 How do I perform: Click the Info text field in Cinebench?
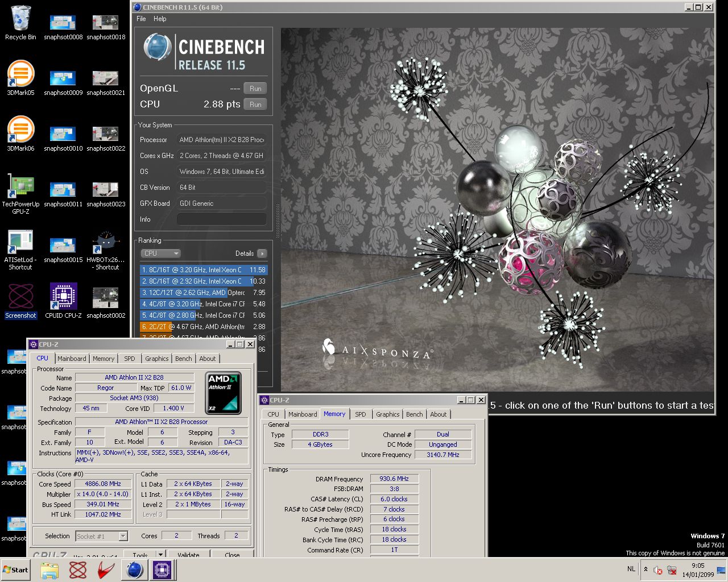(222, 219)
